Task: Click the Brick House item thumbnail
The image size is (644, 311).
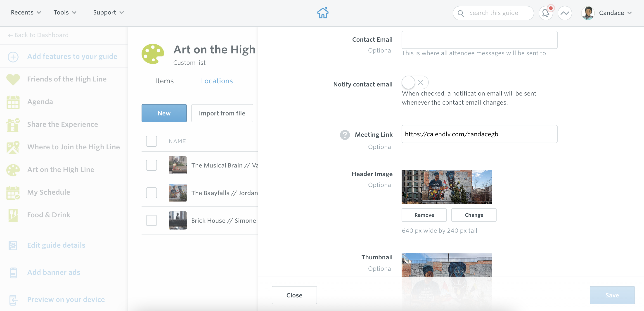Action: point(178,220)
